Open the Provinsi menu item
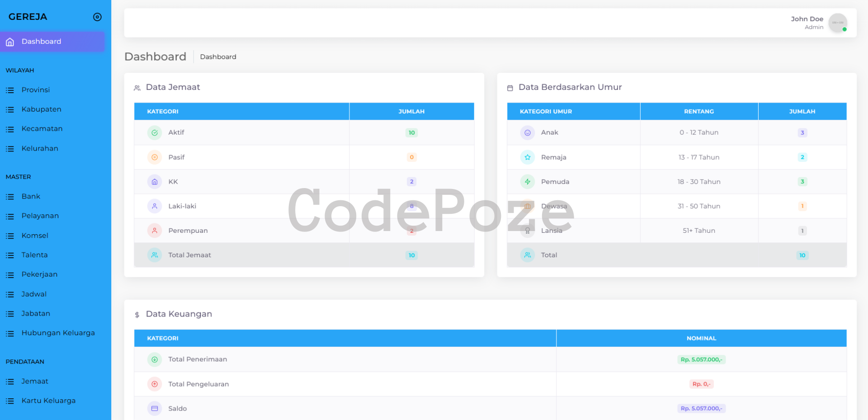The width and height of the screenshot is (868, 420). pos(36,90)
